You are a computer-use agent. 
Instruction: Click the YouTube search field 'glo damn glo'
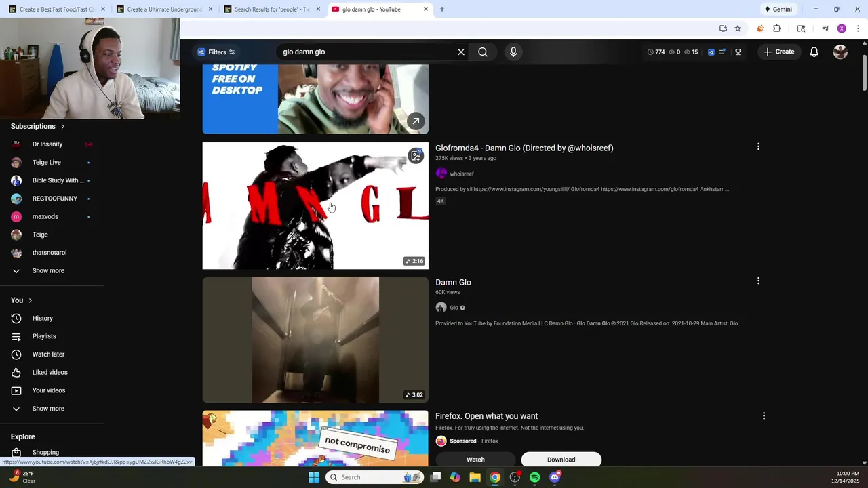point(366,52)
